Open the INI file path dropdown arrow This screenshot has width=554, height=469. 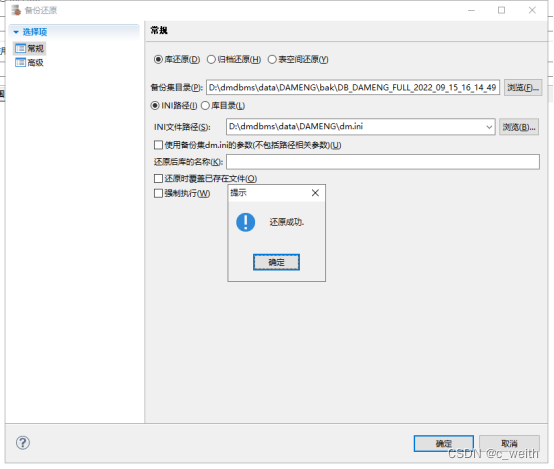pos(489,127)
